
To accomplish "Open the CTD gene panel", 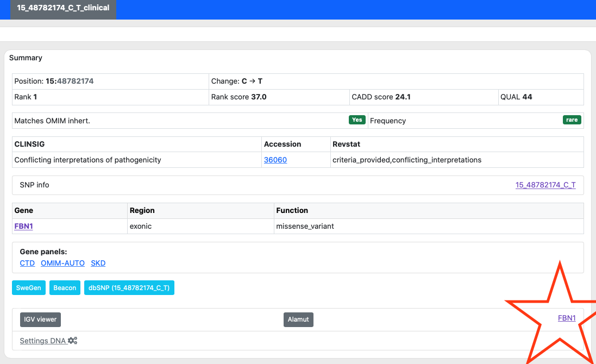I will [x=27, y=263].
